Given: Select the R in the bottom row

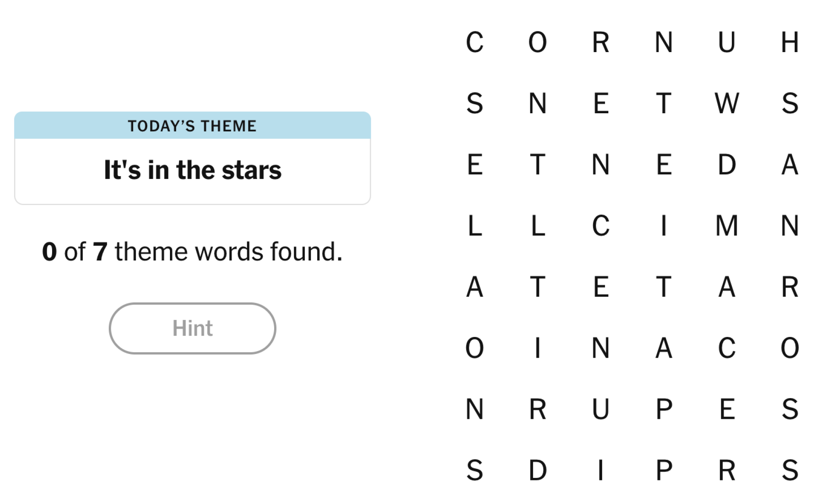Looking at the screenshot, I should [x=728, y=469].
